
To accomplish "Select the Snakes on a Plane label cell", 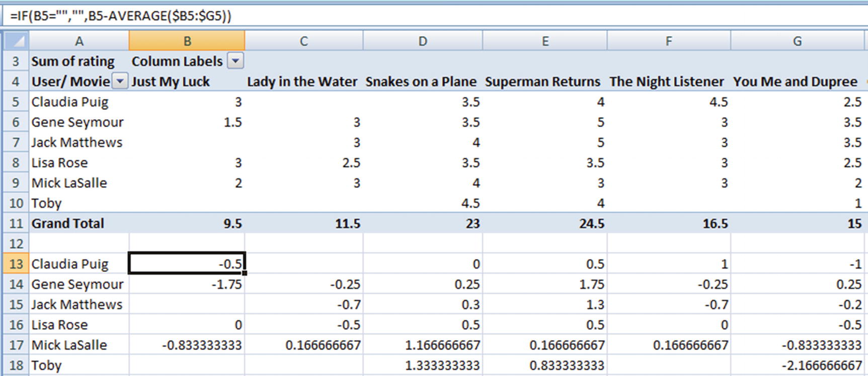I will pos(422,82).
